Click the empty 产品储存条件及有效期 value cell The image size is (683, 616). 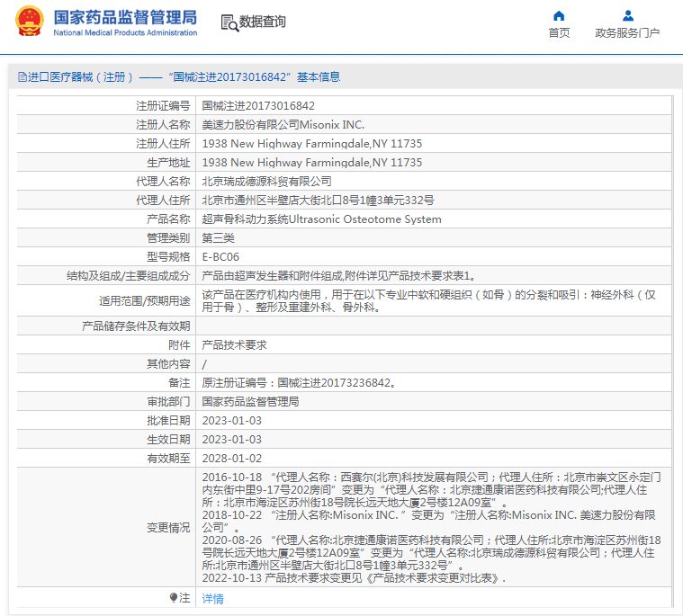pos(434,326)
